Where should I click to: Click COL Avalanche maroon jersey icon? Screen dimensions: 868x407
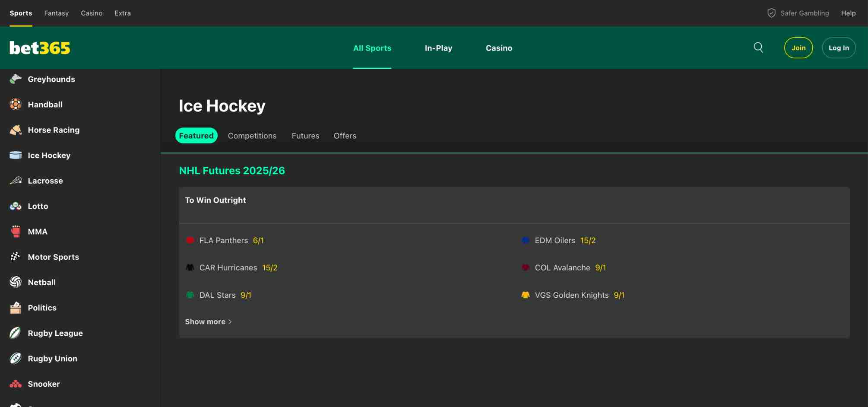525,267
